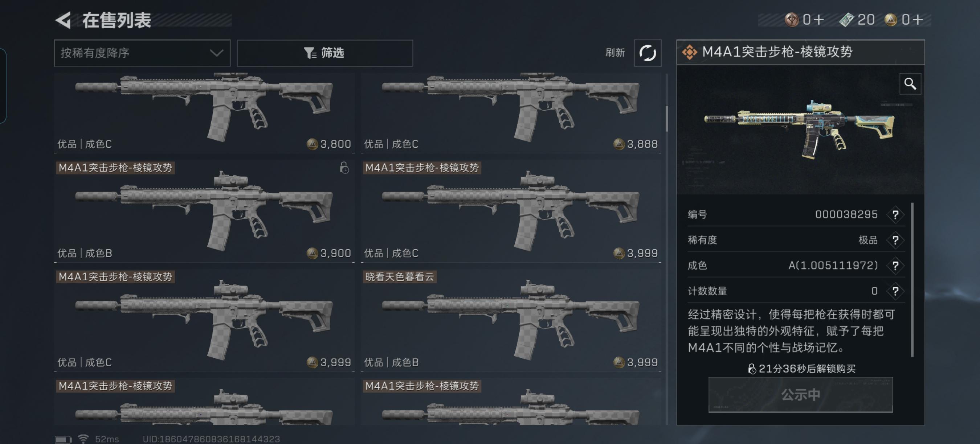Show help for 稀有度 rarity

(895, 240)
